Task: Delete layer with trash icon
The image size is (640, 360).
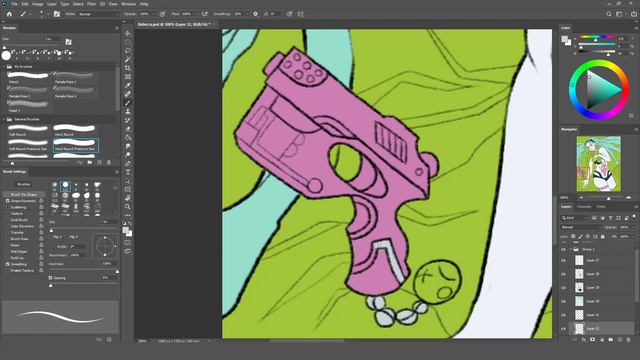Action: point(629,340)
